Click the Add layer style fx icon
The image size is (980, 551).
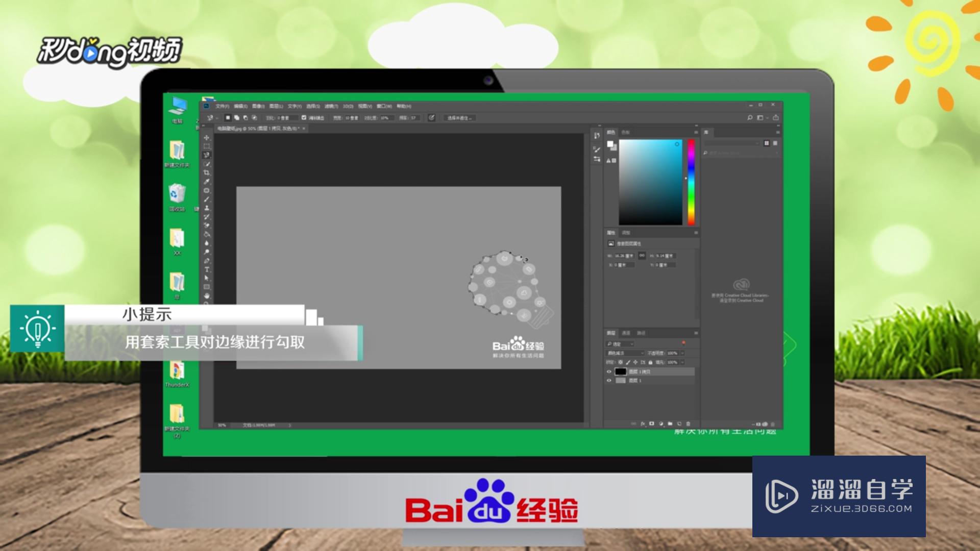pyautogui.click(x=643, y=424)
